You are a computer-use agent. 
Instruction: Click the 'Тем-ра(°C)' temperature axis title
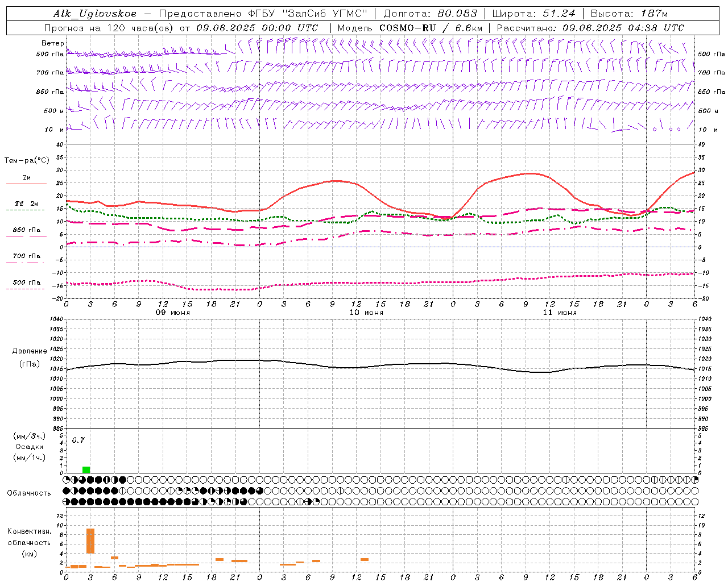(27, 161)
